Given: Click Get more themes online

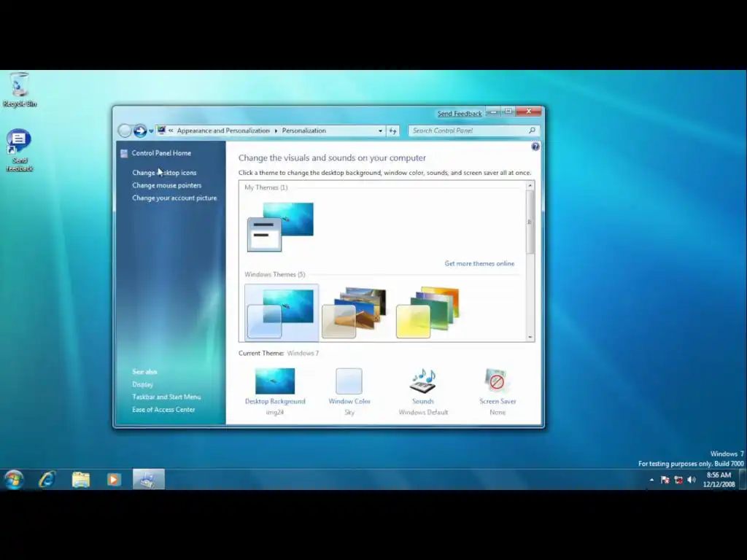Looking at the screenshot, I should [479, 263].
